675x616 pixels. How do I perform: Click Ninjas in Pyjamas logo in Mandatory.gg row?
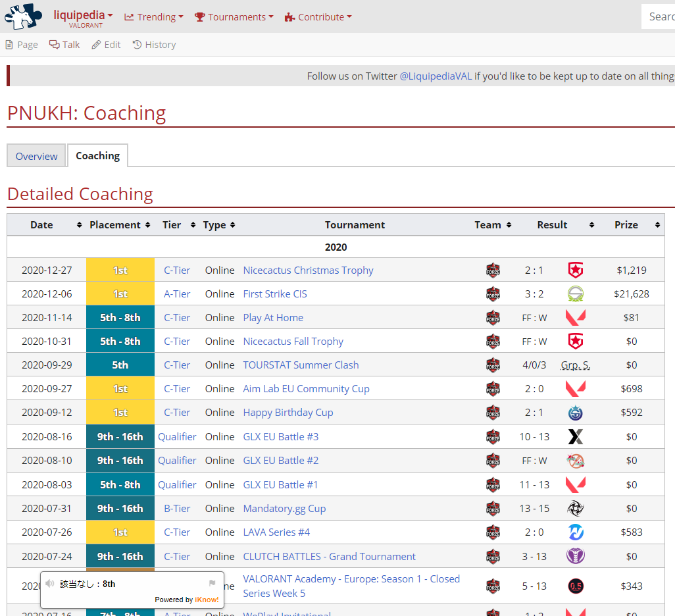(x=576, y=508)
